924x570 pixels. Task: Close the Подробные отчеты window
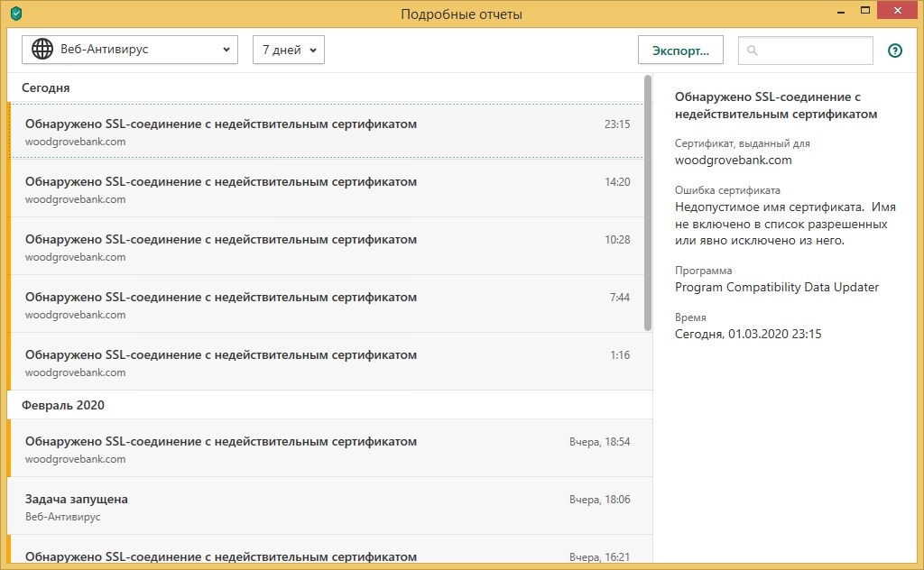(x=898, y=10)
